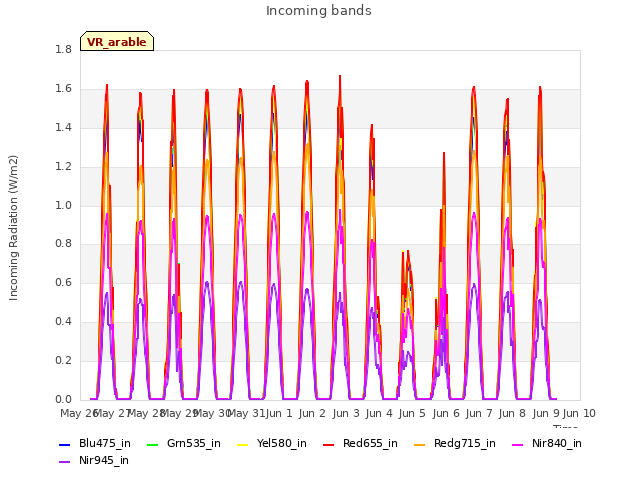Click the 0.4 y-axis tick label
The width and height of the screenshot is (640, 480).
63,322
